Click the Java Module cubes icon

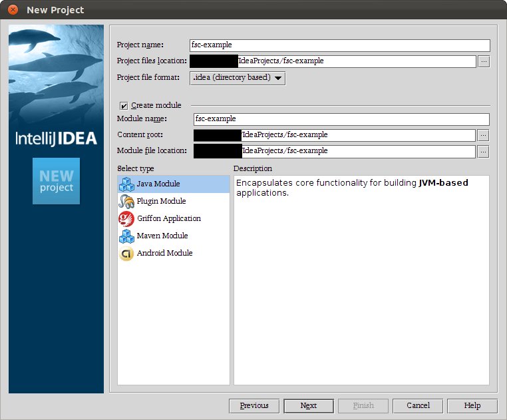click(x=126, y=184)
